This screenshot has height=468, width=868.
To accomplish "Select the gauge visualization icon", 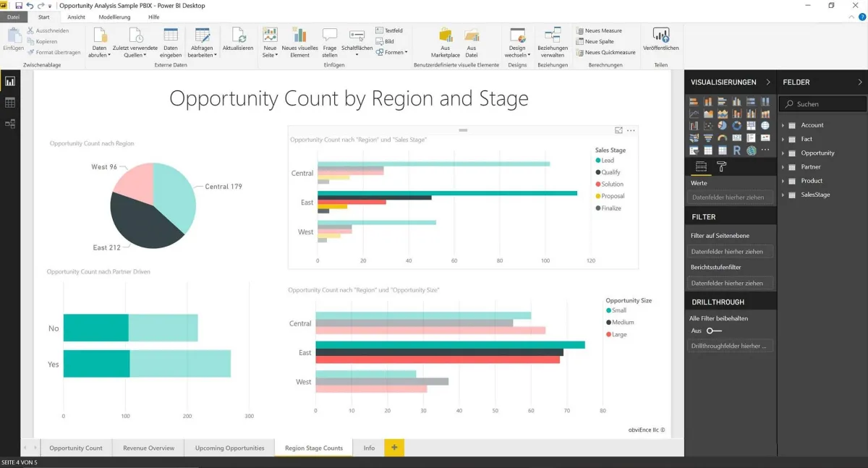I will pos(723,137).
